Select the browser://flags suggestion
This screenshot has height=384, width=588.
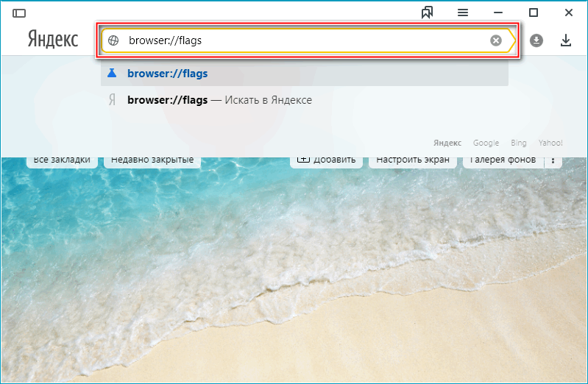(167, 74)
